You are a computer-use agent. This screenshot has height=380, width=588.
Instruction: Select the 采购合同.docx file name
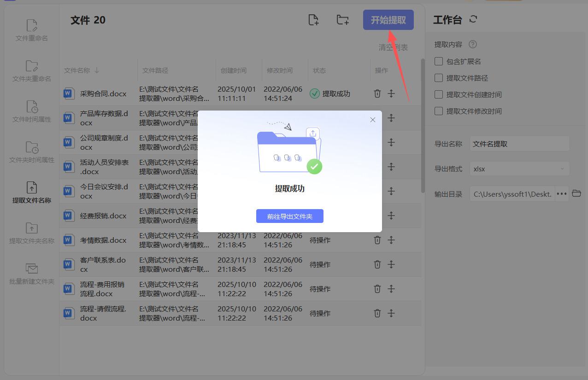pyautogui.click(x=103, y=94)
